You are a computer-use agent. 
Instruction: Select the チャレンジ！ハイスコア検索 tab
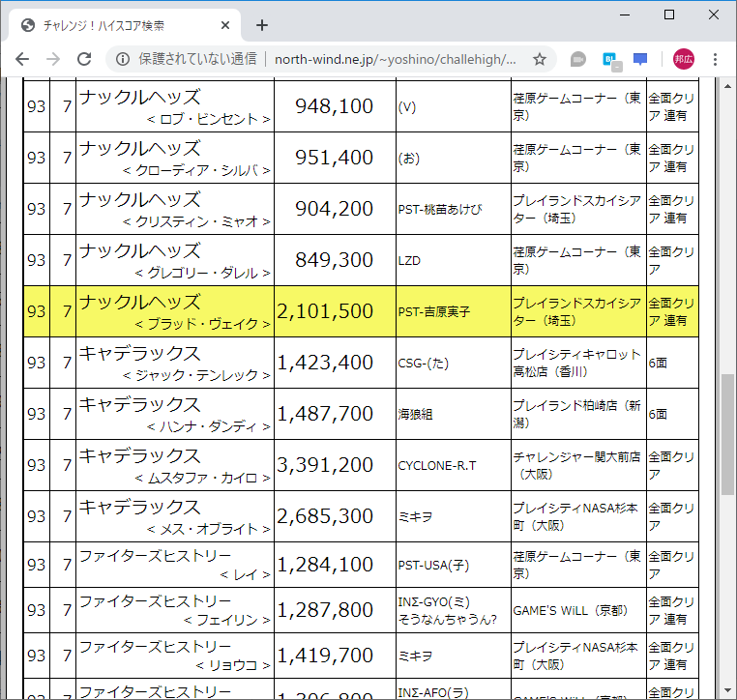click(124, 25)
